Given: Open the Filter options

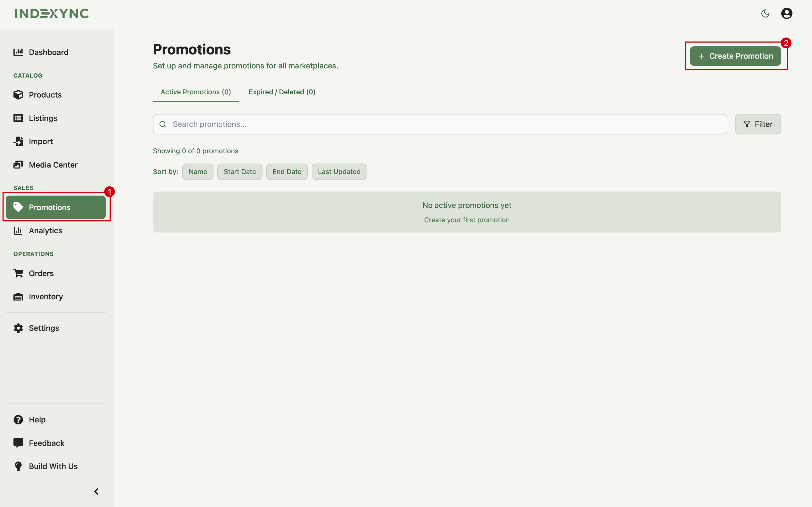Looking at the screenshot, I should 758,124.
